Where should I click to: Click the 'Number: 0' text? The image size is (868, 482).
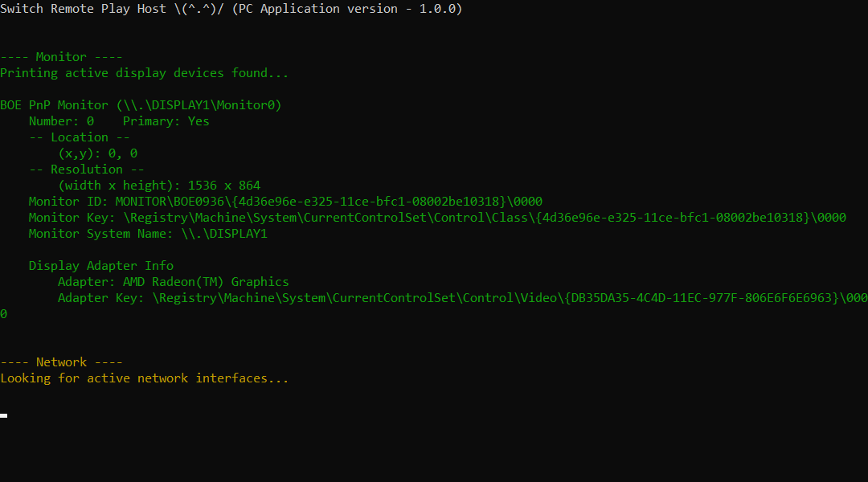point(61,121)
